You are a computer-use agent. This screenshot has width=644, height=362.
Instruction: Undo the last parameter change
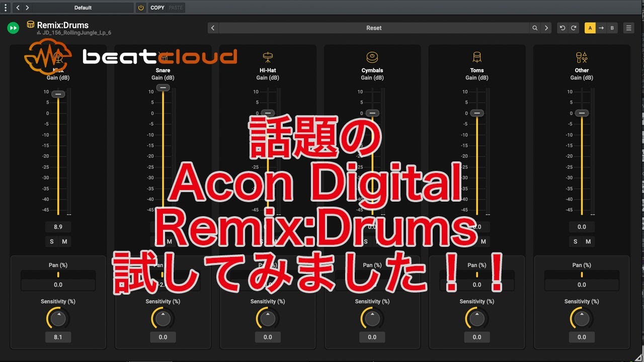pos(562,28)
